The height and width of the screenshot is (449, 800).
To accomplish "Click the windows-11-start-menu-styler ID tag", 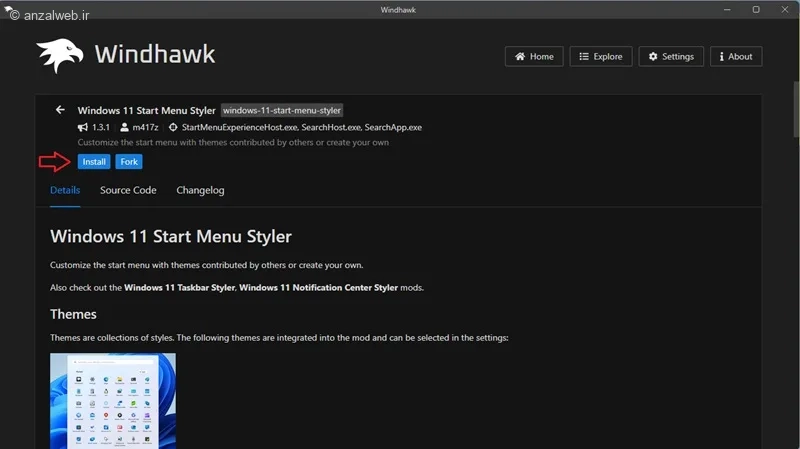I will click(282, 110).
